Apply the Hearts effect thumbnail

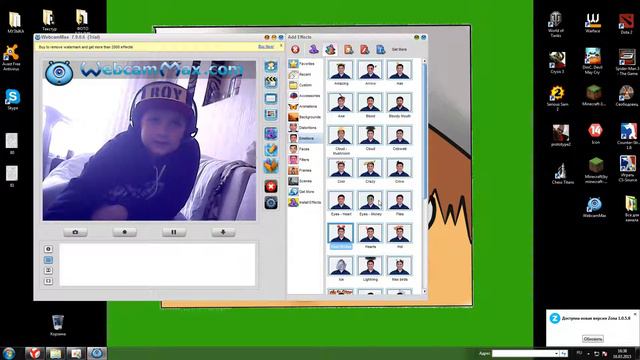pyautogui.click(x=370, y=233)
